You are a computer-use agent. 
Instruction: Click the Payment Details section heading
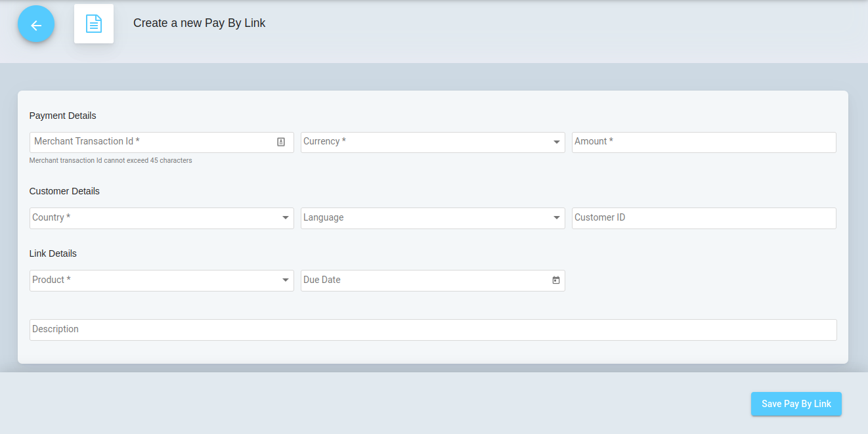(63, 116)
